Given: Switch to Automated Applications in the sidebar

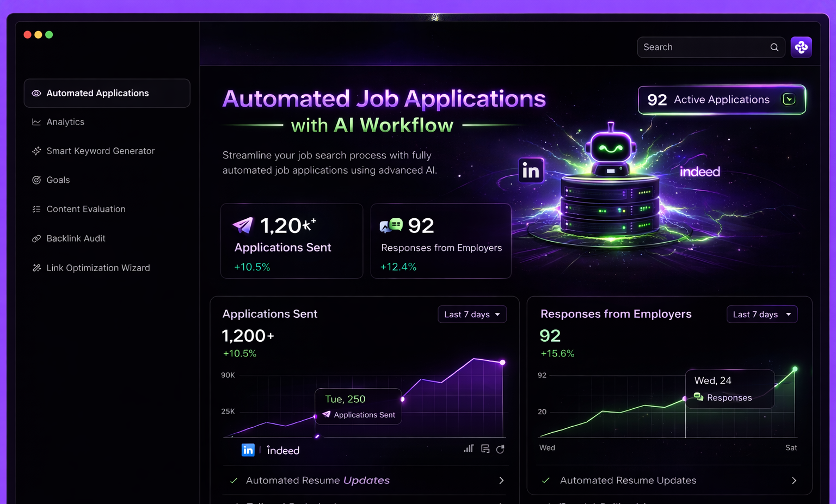Looking at the screenshot, I should (98, 93).
